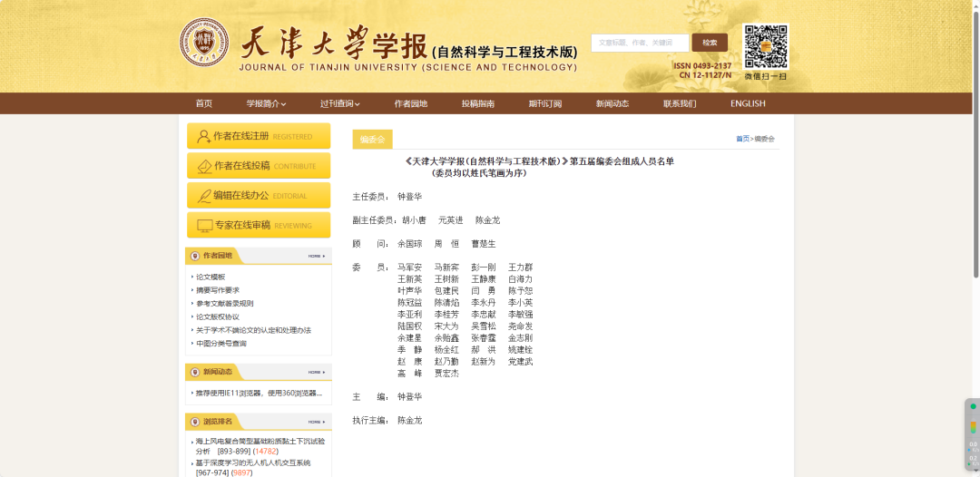
Task: Click the committee member name 马军安
Action: [x=410, y=268]
